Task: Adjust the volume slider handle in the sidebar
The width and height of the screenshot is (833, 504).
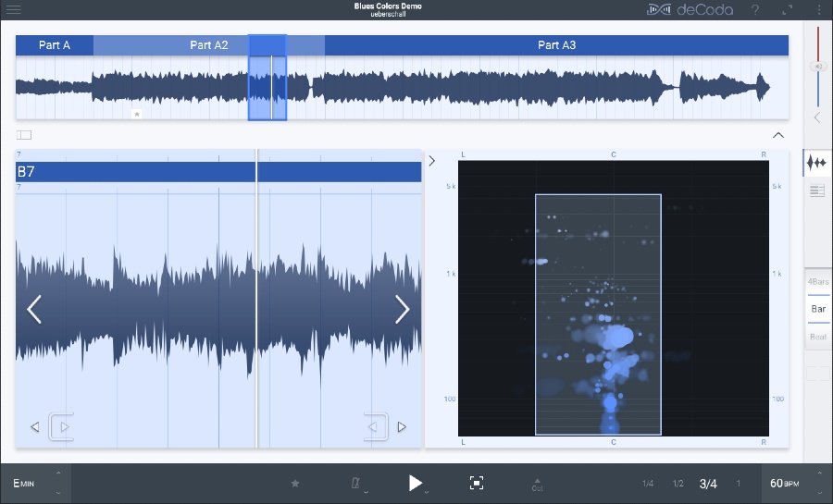Action: pyautogui.click(x=817, y=67)
